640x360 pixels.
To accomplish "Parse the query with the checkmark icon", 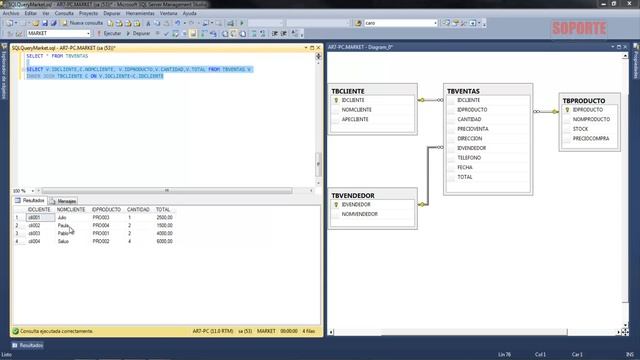I will (x=166, y=33).
